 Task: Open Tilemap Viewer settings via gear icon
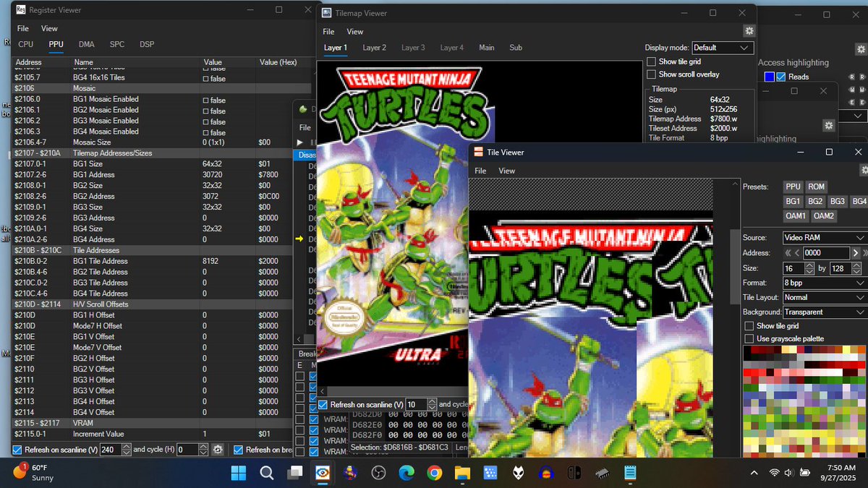coord(749,31)
